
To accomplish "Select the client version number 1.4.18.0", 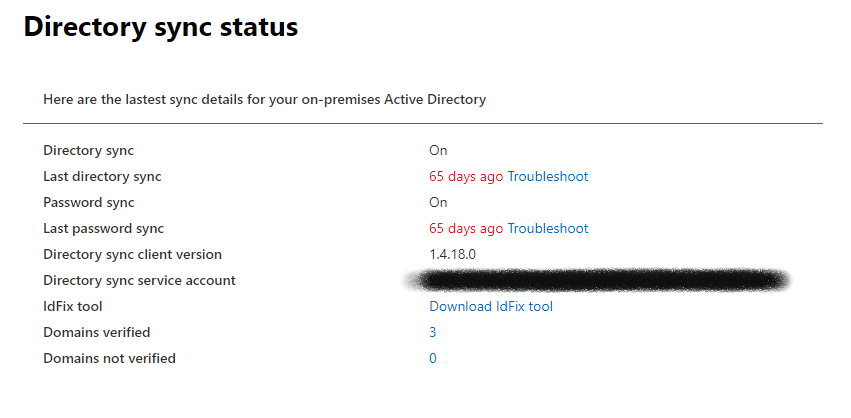I will click(453, 255).
